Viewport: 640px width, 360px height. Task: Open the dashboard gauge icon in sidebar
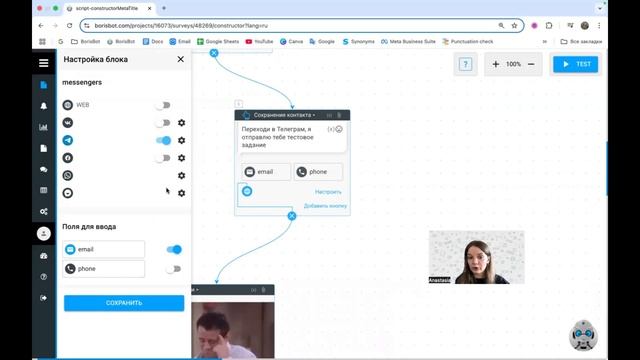(x=44, y=256)
